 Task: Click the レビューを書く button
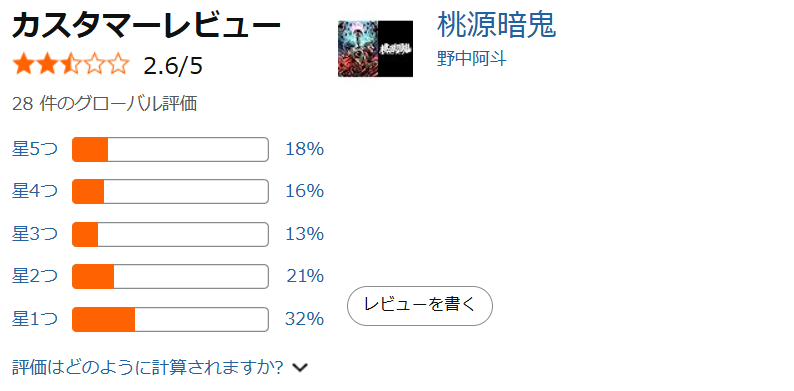coord(420,306)
